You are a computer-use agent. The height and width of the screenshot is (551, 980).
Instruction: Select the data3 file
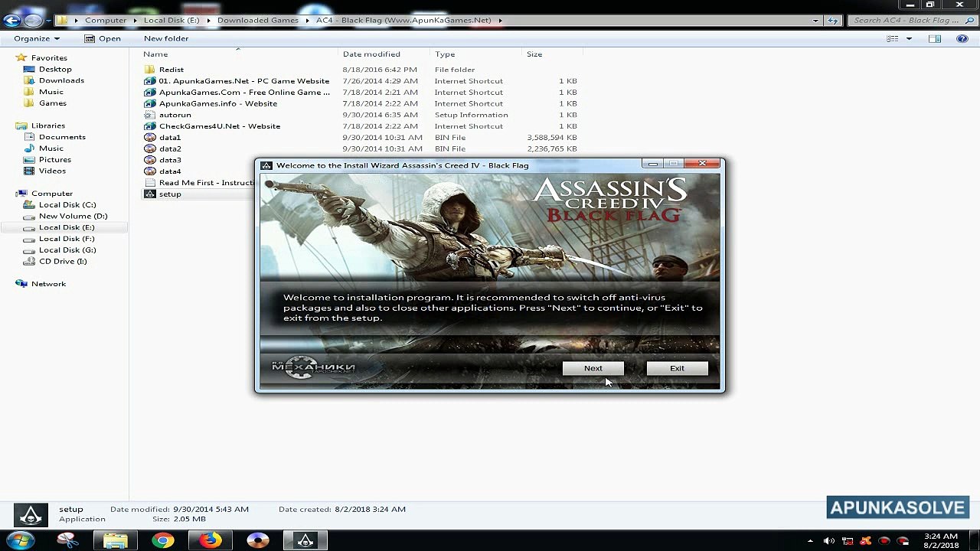click(169, 160)
